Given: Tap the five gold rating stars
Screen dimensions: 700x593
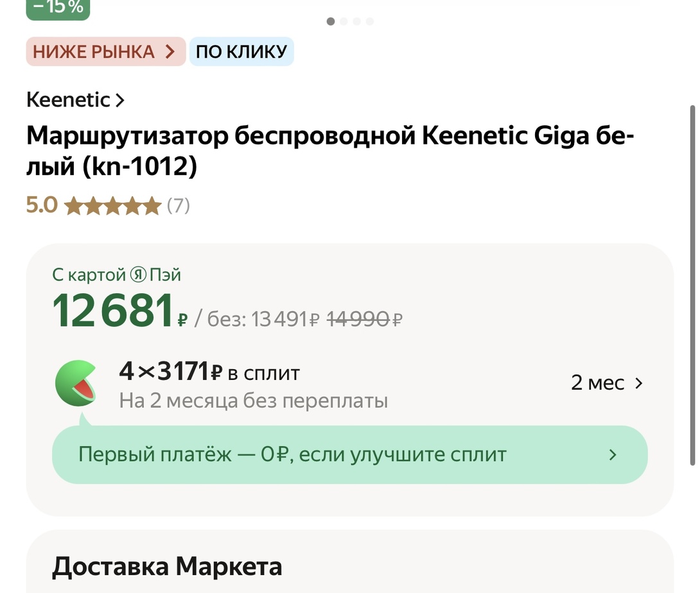Looking at the screenshot, I should [112, 206].
